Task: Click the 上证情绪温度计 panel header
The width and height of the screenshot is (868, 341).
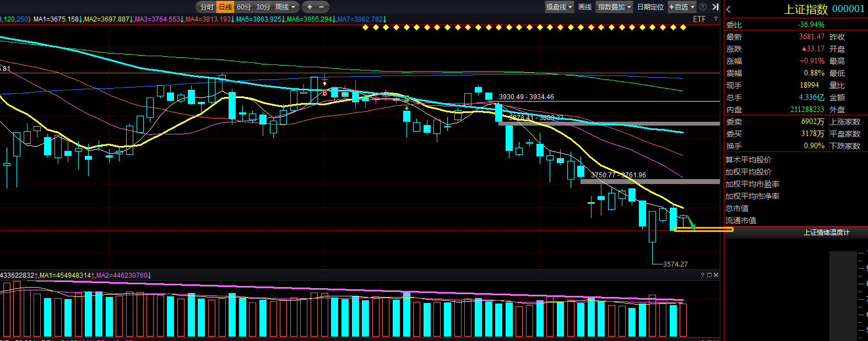Action: click(826, 232)
